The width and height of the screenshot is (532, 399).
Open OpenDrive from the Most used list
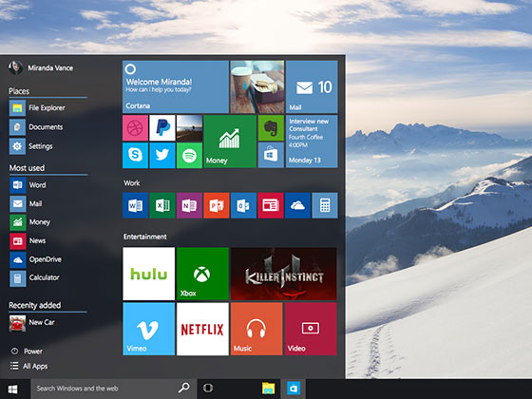click(36, 259)
